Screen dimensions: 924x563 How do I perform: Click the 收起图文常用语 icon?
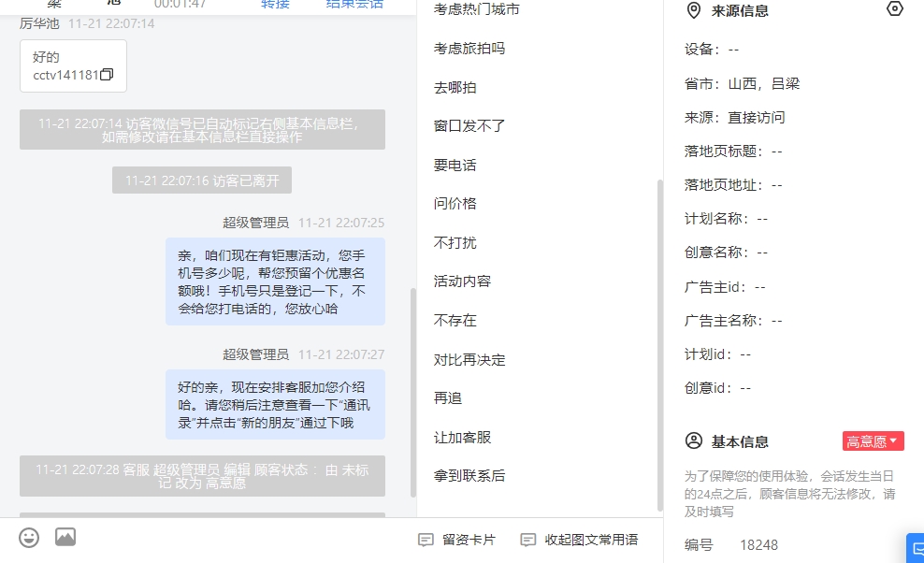click(x=528, y=540)
